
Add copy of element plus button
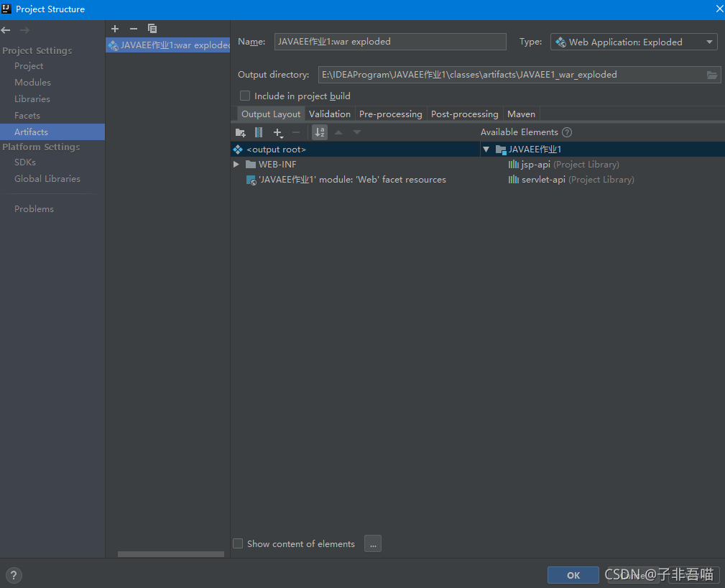click(278, 133)
